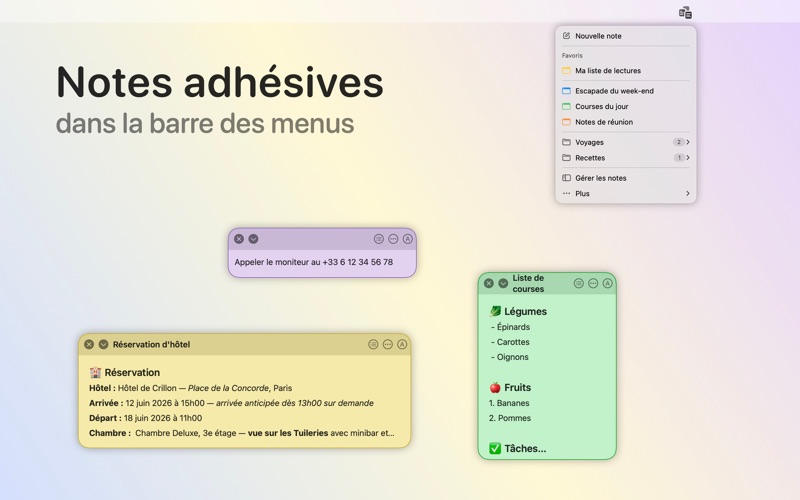Open Ma liste de lectures note

pyautogui.click(x=626, y=71)
